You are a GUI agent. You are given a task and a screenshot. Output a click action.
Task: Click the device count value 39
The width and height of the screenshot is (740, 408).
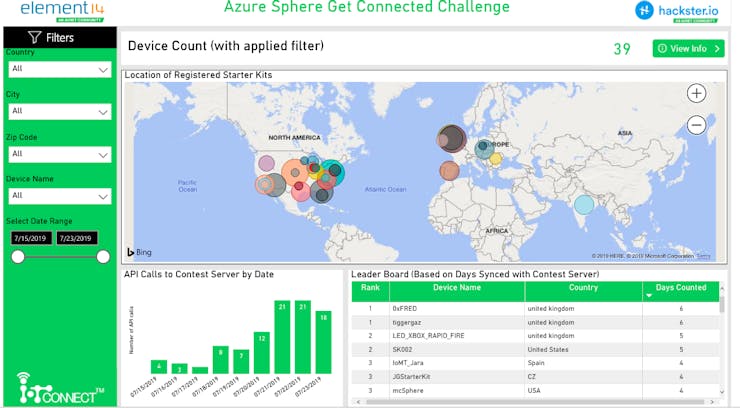(622, 49)
